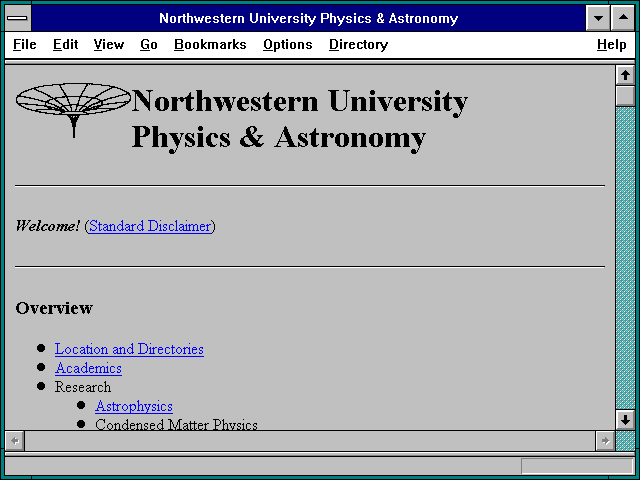
Task: Open the Help menu
Action: 611,44
